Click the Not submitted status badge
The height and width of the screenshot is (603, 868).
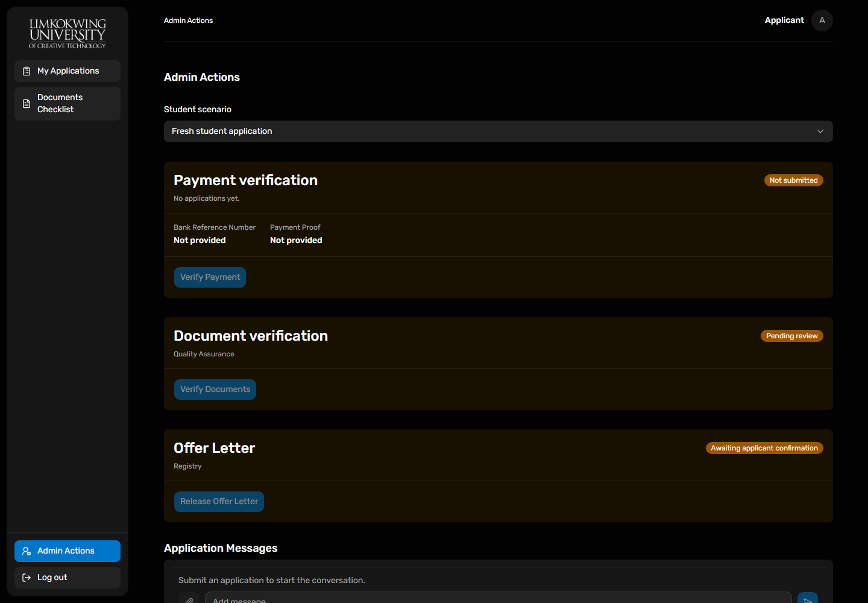coord(794,180)
